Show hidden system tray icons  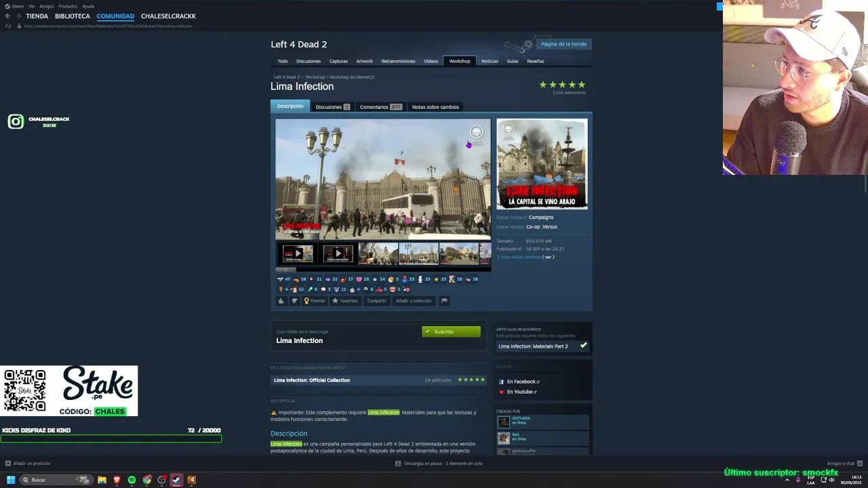tap(787, 480)
